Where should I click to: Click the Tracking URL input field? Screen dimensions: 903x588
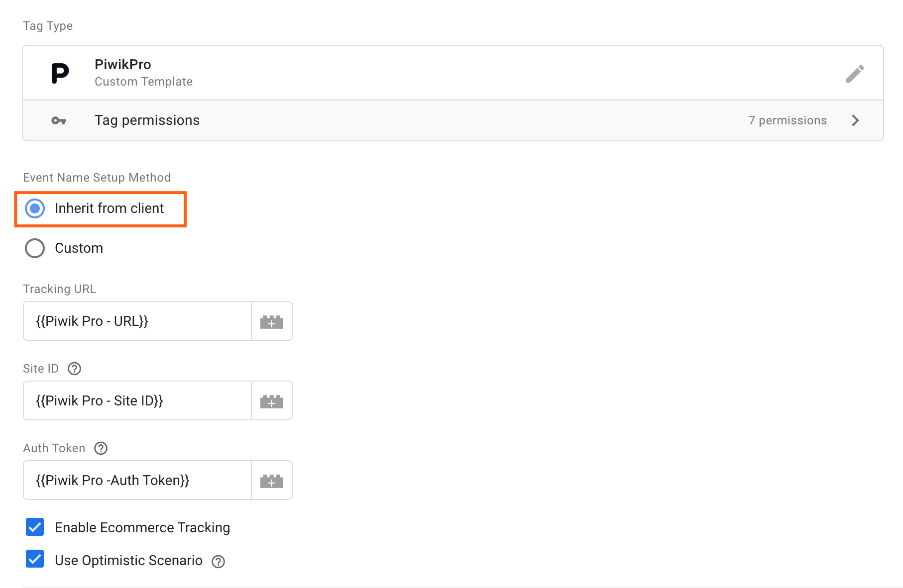(137, 321)
